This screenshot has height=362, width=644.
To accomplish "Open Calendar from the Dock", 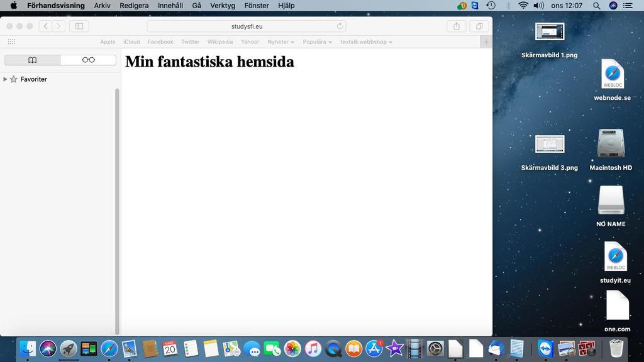I will (x=170, y=349).
